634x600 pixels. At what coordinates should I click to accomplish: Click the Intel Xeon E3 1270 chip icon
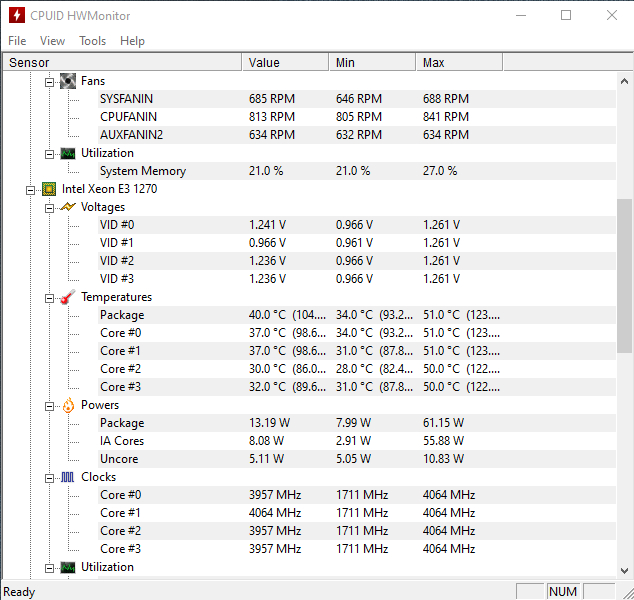(x=49, y=189)
